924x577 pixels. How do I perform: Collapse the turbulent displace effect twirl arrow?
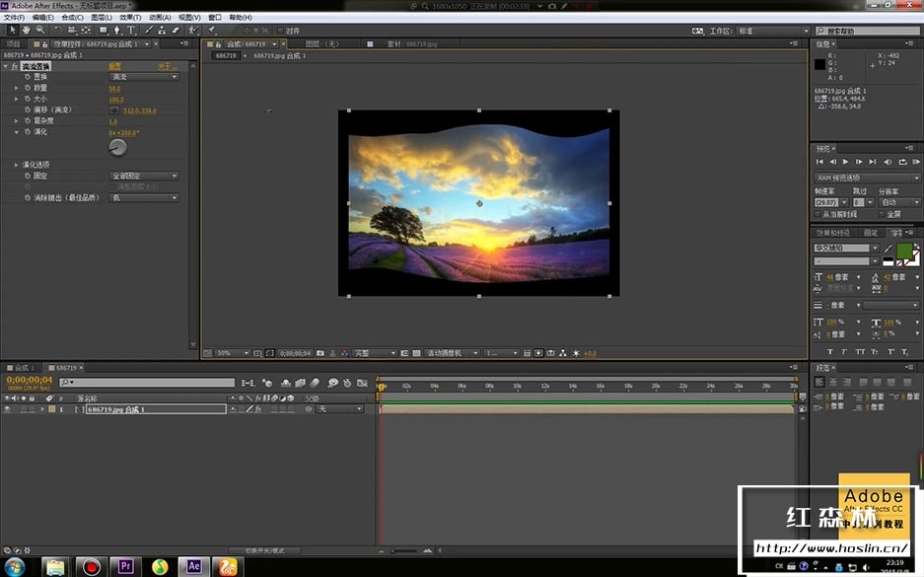(6, 67)
